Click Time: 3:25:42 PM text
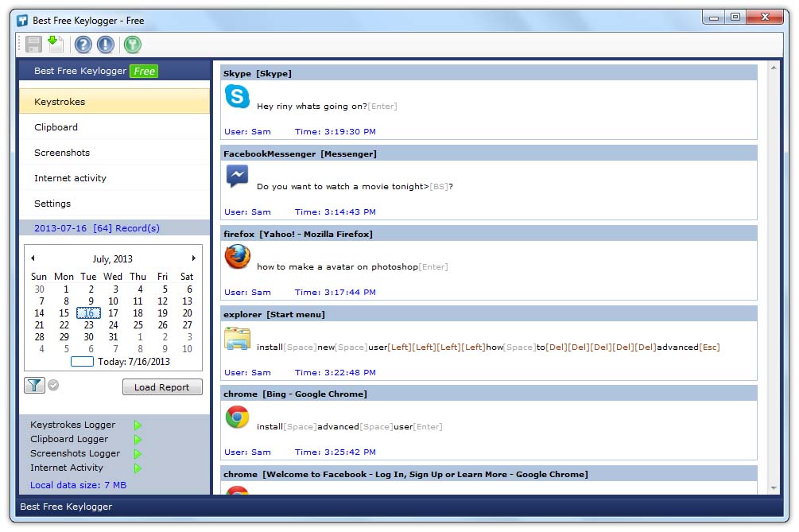This screenshot has height=532, width=799. click(x=336, y=452)
